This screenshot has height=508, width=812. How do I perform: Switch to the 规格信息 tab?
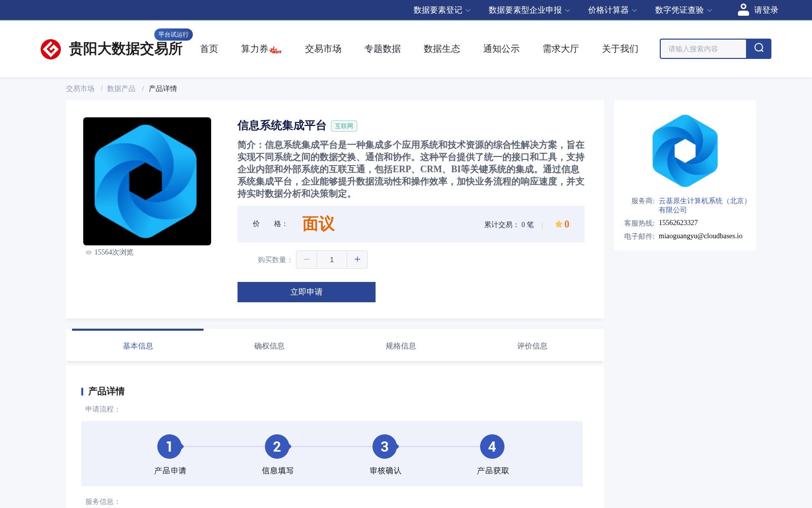[x=401, y=346]
